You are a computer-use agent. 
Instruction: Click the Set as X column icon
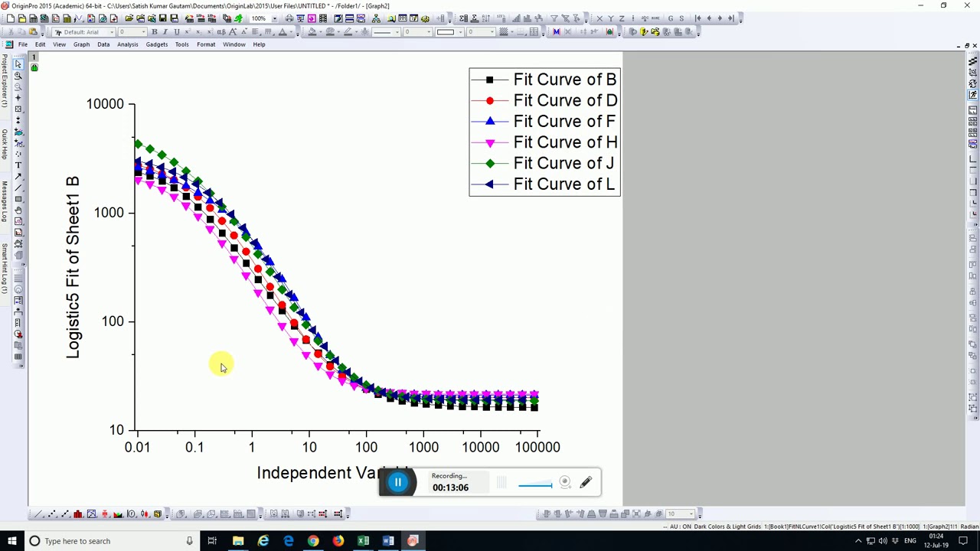click(599, 18)
